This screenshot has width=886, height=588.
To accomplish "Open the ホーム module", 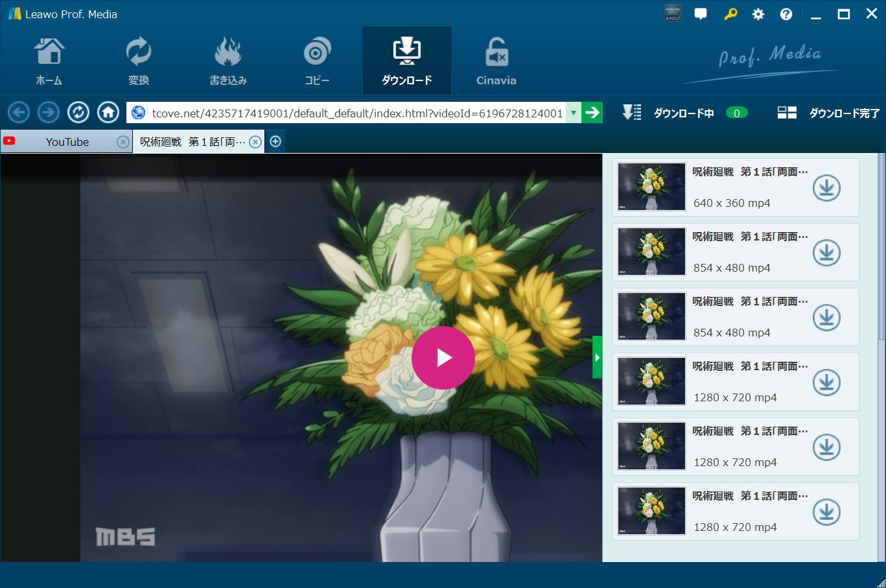I will pos(49,62).
